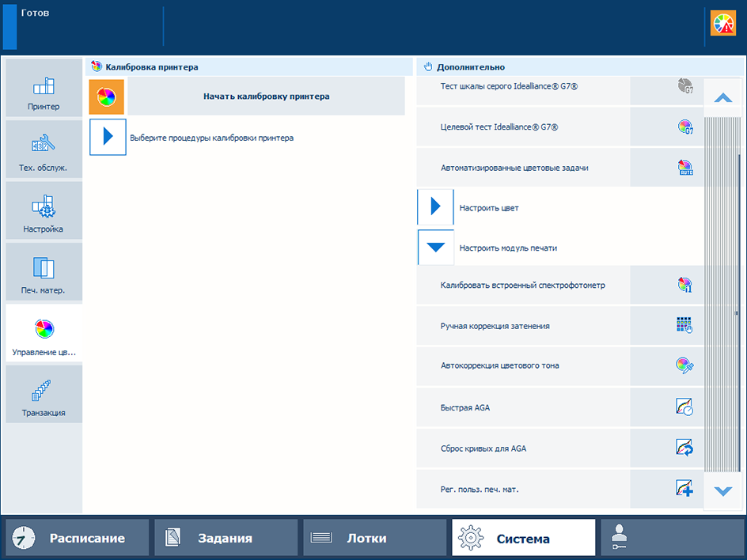
Task: Select the Быстрая AGA row label
Action: 465,407
